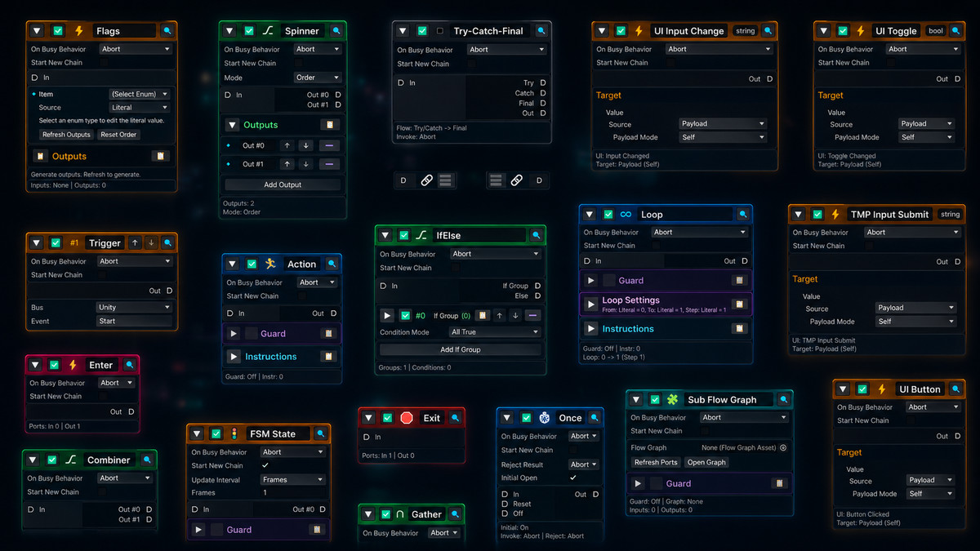Screen dimensions: 980x551
Task: Uncheck FSM State Start New Chain
Action: [x=265, y=465]
